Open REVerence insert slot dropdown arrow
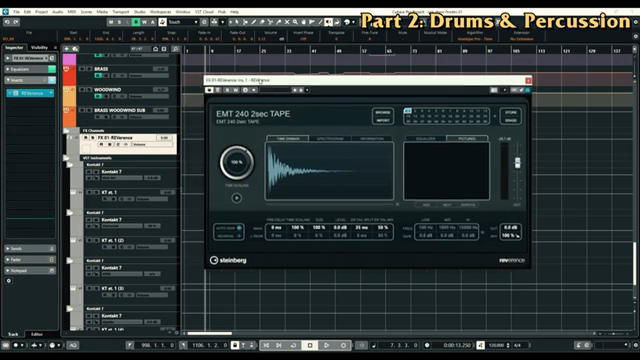Viewport: 640px width, 360px height. (x=51, y=93)
